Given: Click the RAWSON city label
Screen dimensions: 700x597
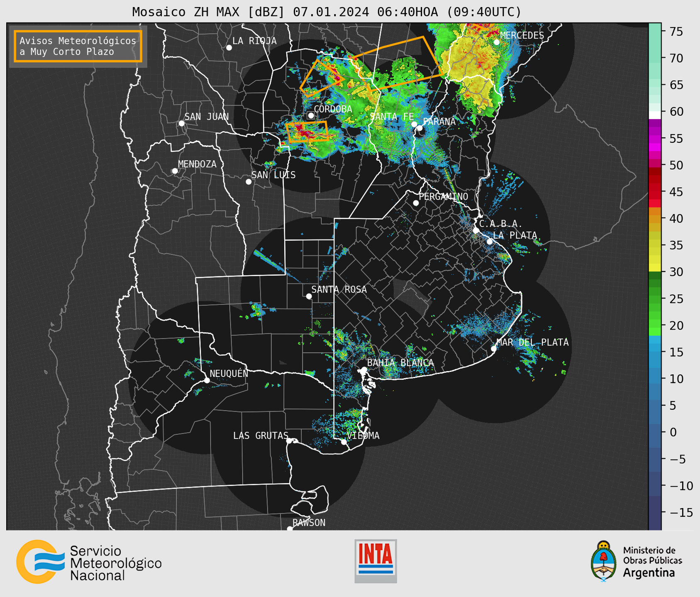Looking at the screenshot, I should click(x=309, y=523).
